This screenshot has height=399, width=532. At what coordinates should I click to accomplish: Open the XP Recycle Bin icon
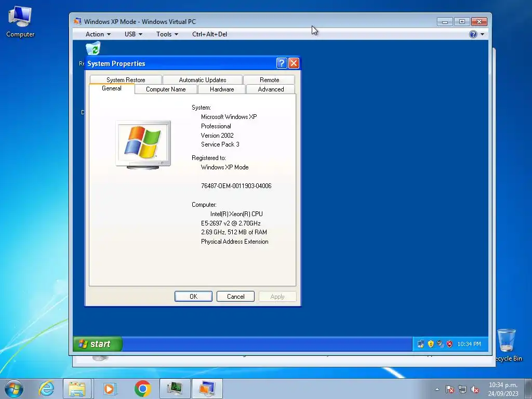coord(93,48)
